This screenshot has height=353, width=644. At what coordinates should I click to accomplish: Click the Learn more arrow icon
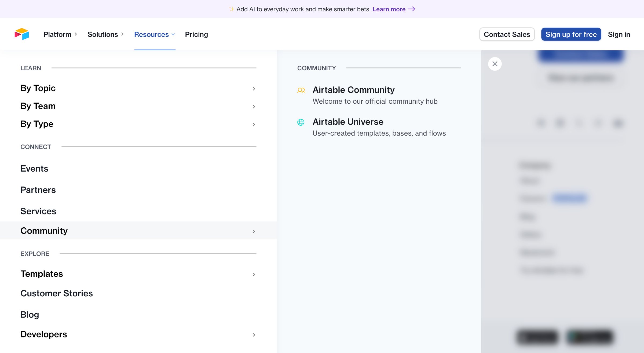tap(411, 9)
